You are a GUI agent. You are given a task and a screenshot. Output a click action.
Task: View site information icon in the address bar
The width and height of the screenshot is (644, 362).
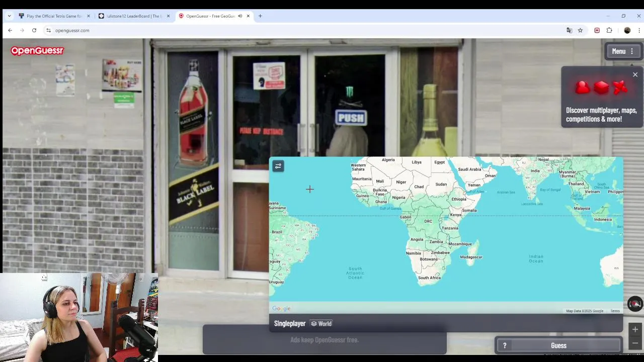tap(48, 30)
